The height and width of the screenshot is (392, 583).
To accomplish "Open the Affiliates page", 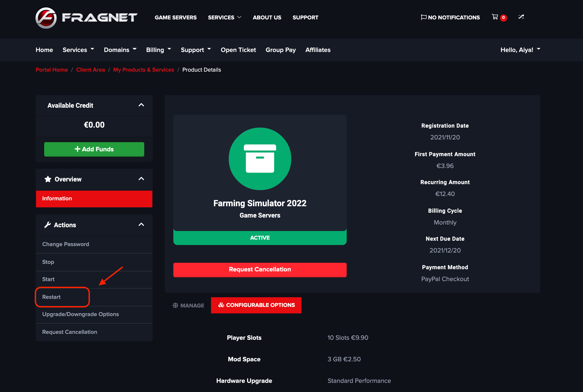I will click(x=318, y=50).
